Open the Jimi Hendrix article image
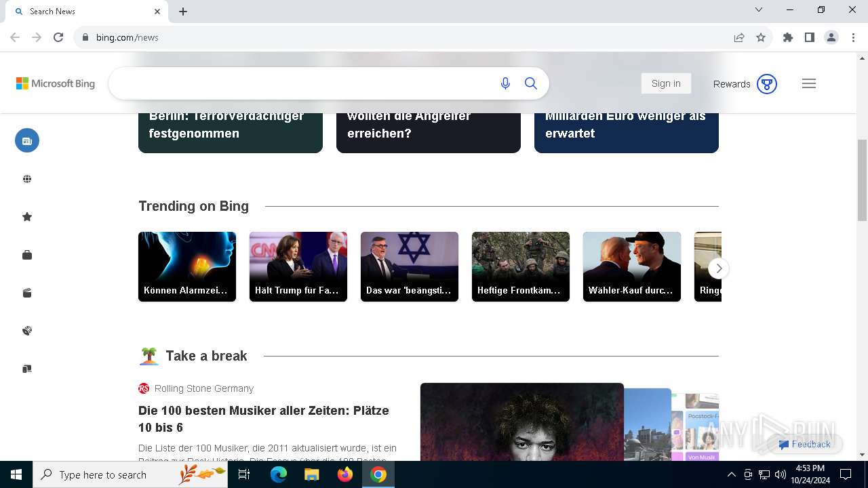This screenshot has width=868, height=488. (x=522, y=422)
